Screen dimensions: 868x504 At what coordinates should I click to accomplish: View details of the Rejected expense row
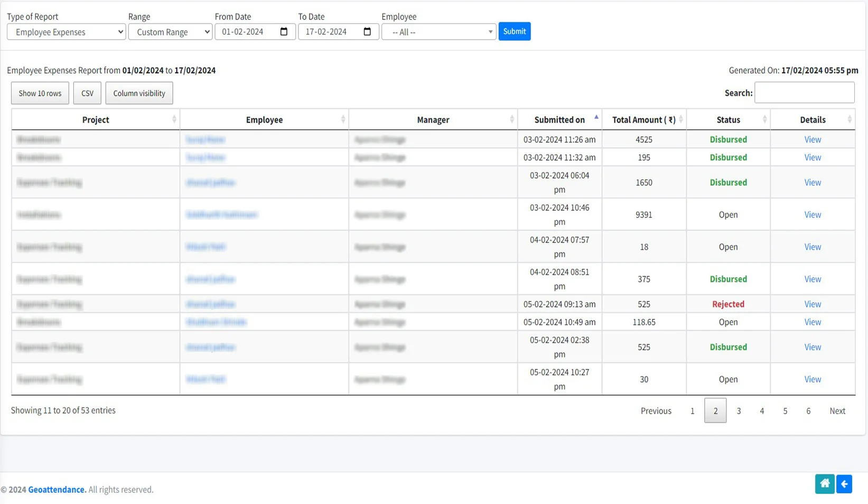click(813, 304)
